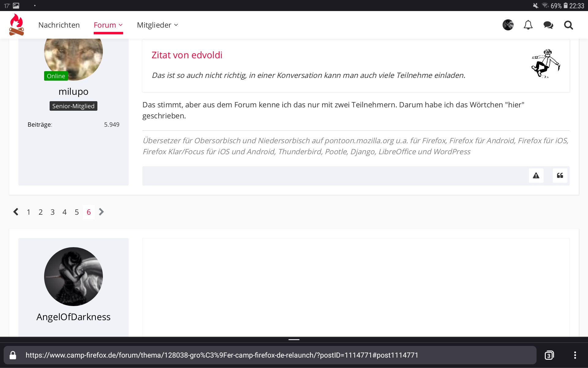This screenshot has height=368, width=588.
Task: Open milupo's user profile name
Action: coord(73,91)
